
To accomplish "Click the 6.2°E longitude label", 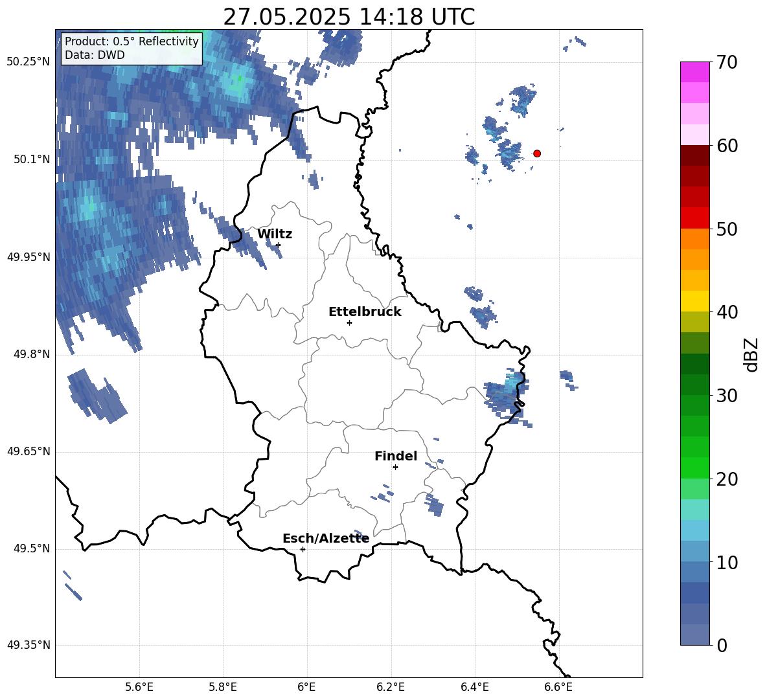I will pyautogui.click(x=391, y=687).
